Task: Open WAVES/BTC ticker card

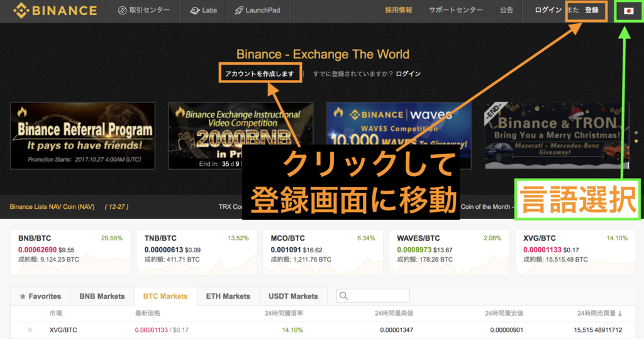Action: pyautogui.click(x=449, y=252)
